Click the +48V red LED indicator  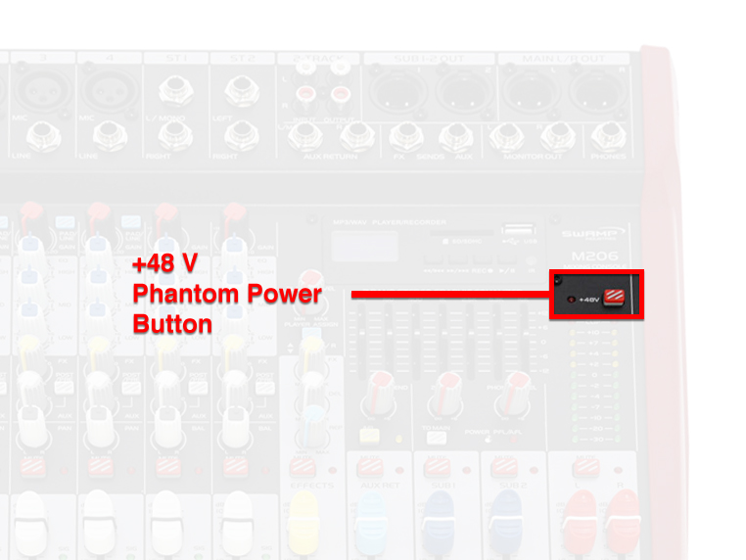(x=572, y=300)
